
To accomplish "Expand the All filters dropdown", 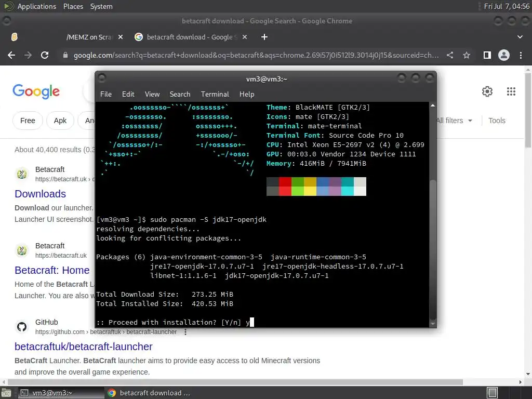I will tap(454, 121).
